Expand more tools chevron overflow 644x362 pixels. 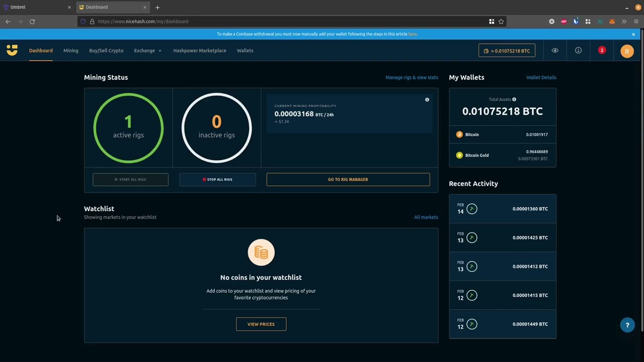pos(624,22)
